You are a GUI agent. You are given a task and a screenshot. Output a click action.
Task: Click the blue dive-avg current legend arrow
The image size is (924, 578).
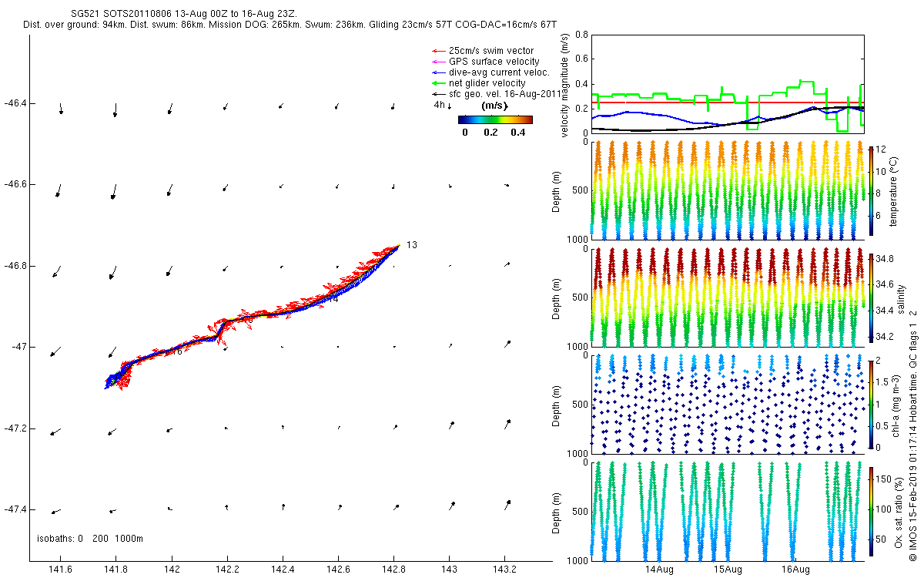click(438, 72)
